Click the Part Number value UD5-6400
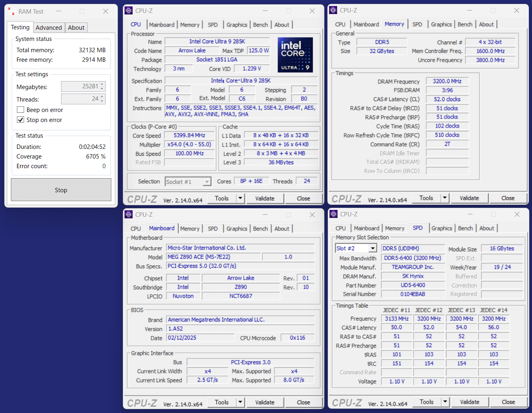The height and width of the screenshot is (413, 532). (413, 285)
